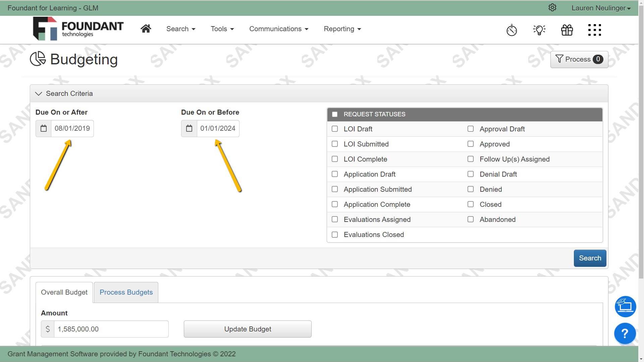The height and width of the screenshot is (362, 644).
Task: Check the Abandoned status
Action: (x=471, y=219)
